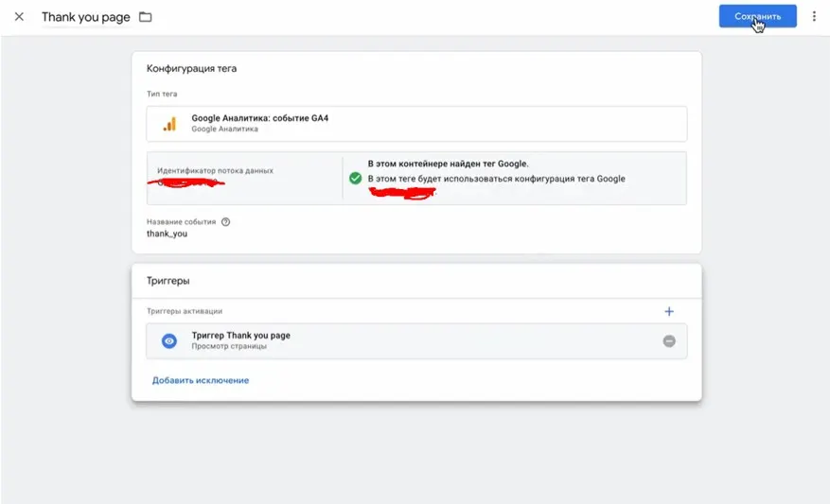Select the Google Аналитика: событие GA4 tag type
Image resolution: width=830 pixels, height=504 pixels.
coord(416,124)
